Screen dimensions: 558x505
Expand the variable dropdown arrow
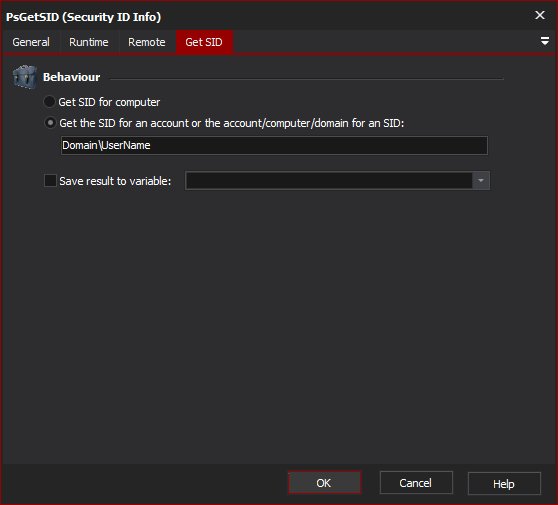point(481,180)
